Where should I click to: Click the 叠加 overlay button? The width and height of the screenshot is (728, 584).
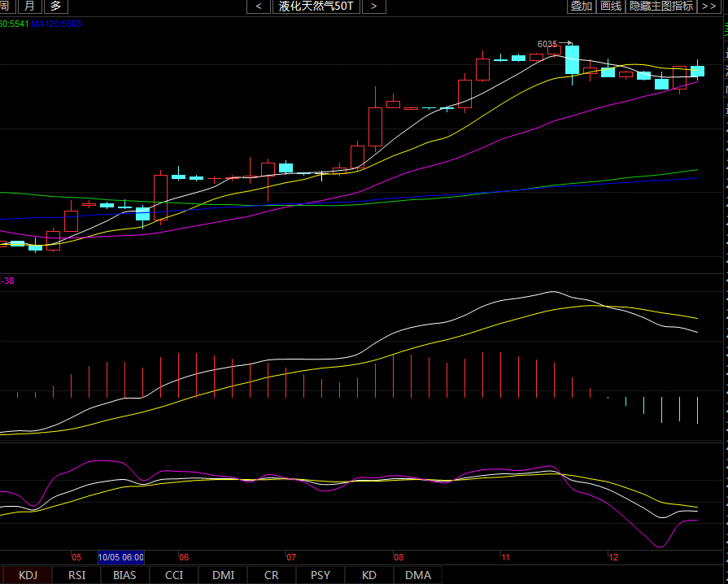581,7
